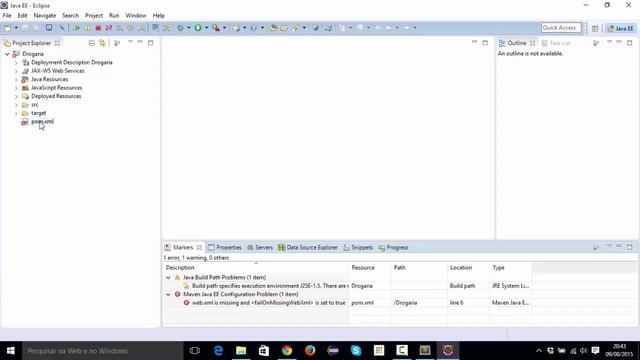Image resolution: width=640 pixels, height=360 pixels.
Task: Minimize the Project Explorer view
Action: coord(140,42)
